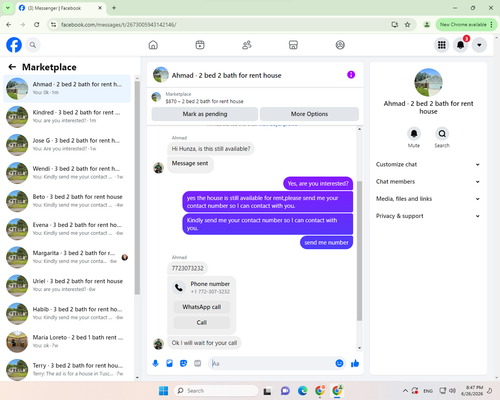
Task: Click the $870 Marketplace listing link
Action: [x=204, y=101]
